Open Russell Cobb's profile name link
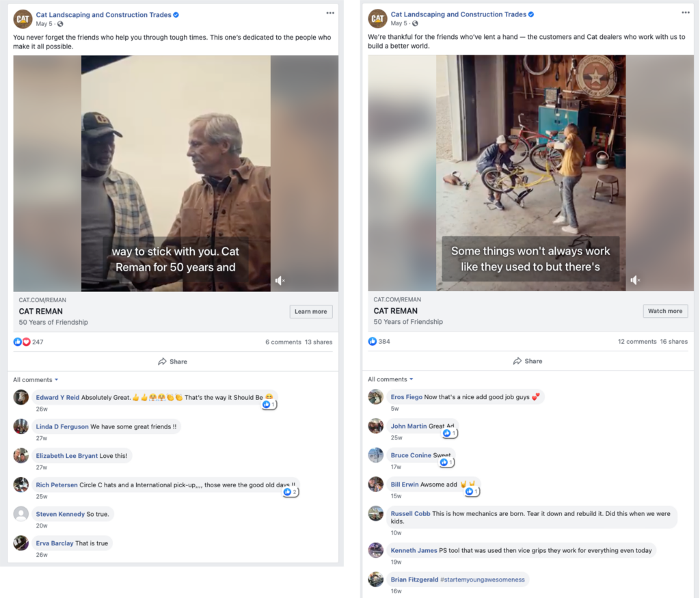700x598 pixels. coord(410,514)
